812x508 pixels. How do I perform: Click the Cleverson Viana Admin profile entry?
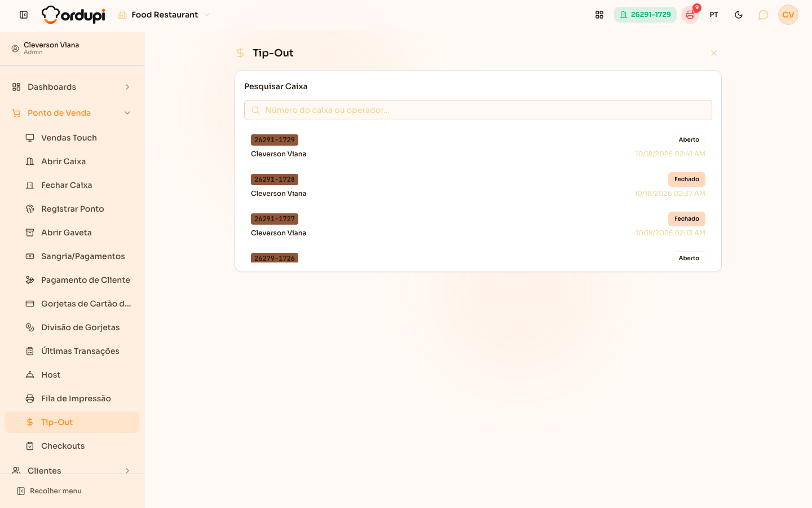72,49
